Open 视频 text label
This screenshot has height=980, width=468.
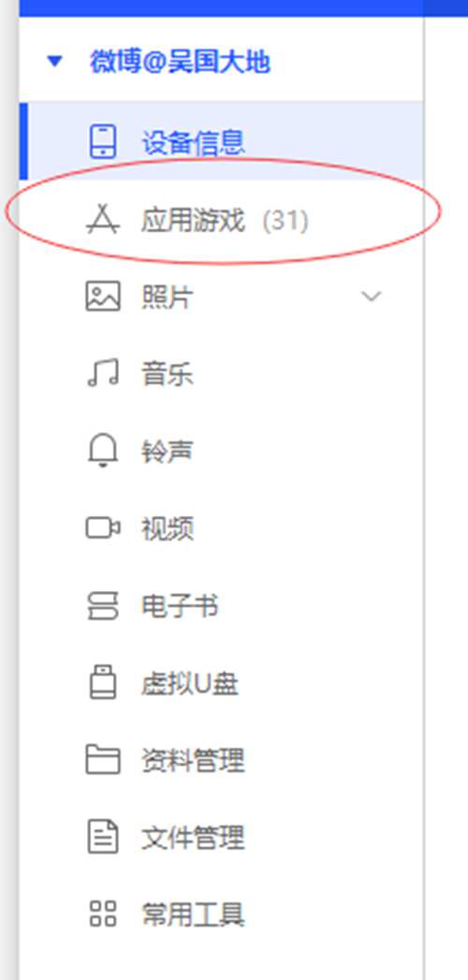coord(167,528)
